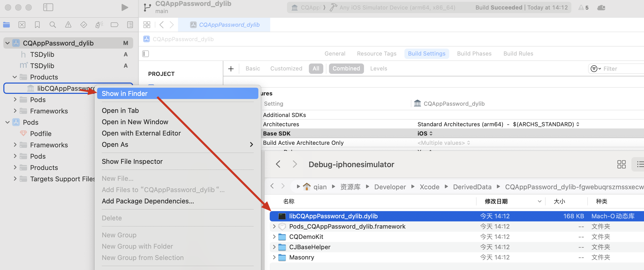Select the TSDylib header file

tap(42, 55)
